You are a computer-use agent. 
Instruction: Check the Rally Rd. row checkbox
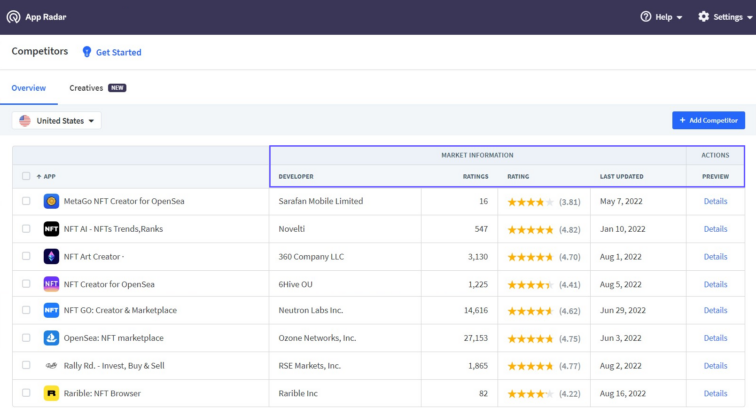(x=26, y=365)
